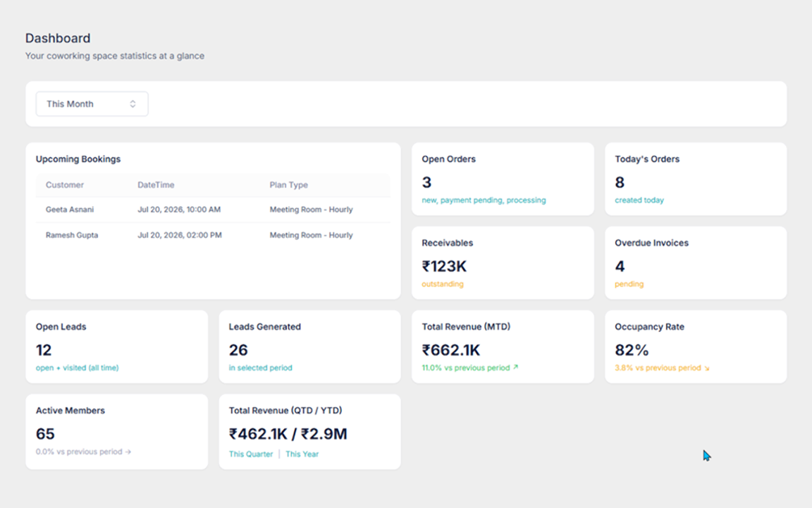Click the Open Orders value 3
Screen dimensions: 812x508
click(426, 183)
